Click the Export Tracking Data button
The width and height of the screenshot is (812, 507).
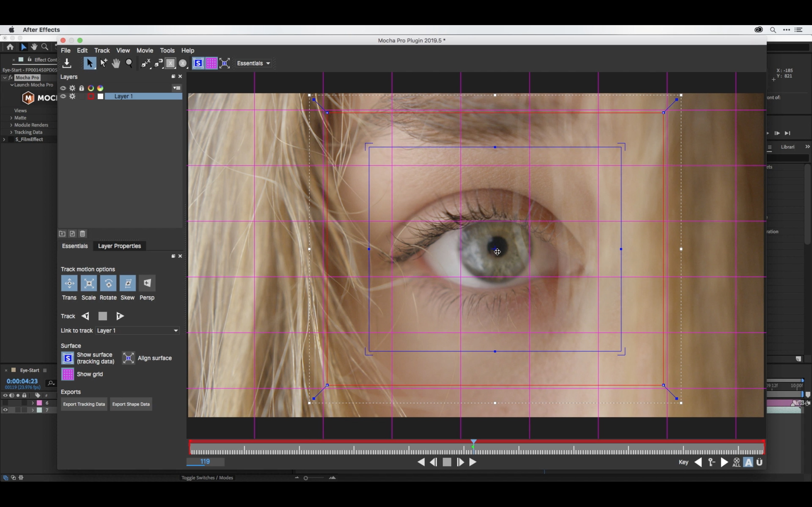click(x=84, y=404)
